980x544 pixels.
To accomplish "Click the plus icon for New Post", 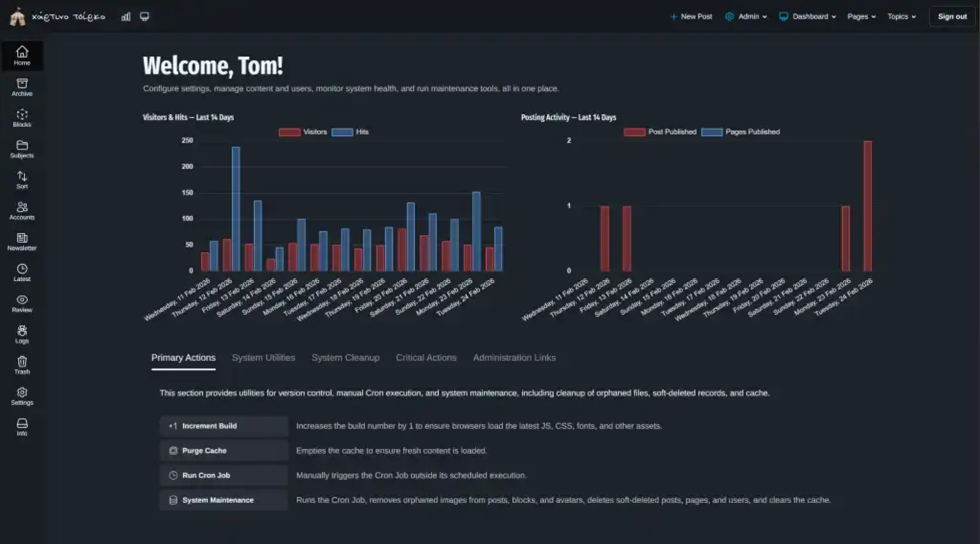I will pyautogui.click(x=674, y=17).
